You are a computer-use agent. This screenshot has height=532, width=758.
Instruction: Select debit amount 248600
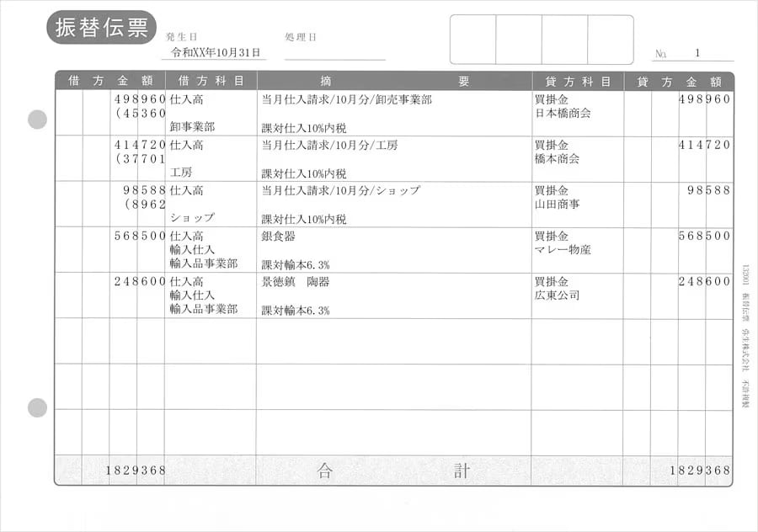point(140,281)
